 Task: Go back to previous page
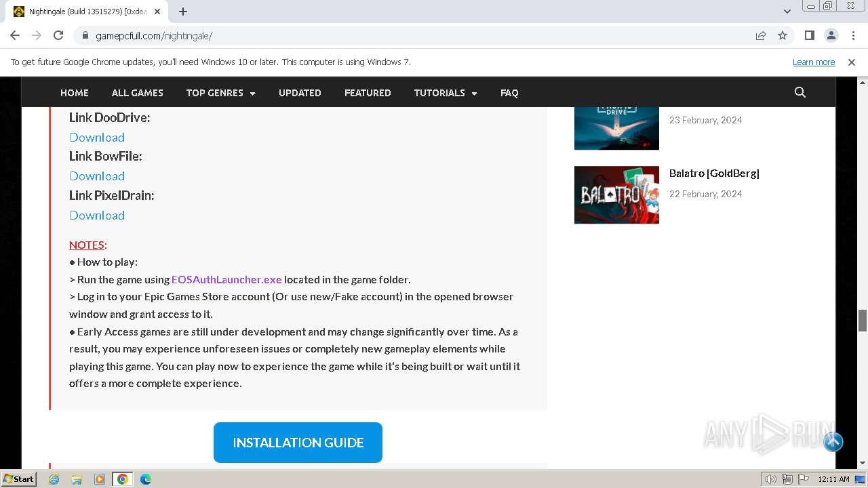(x=15, y=35)
